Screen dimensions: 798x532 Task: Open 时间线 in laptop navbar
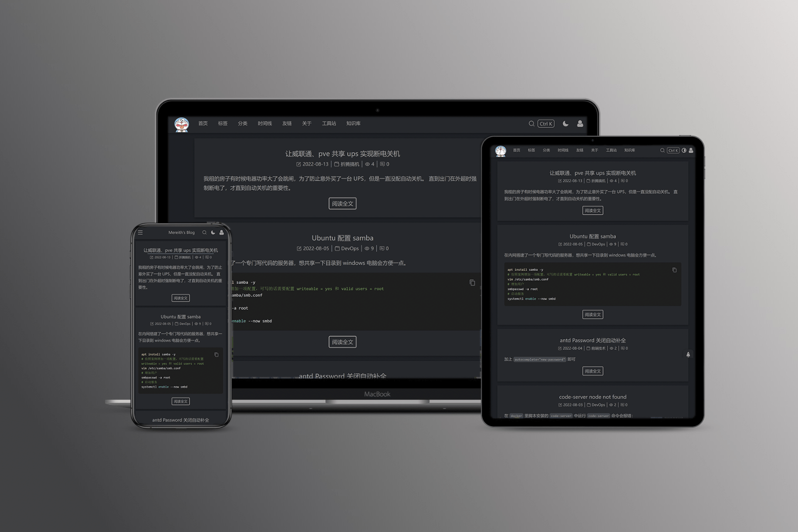tap(265, 123)
